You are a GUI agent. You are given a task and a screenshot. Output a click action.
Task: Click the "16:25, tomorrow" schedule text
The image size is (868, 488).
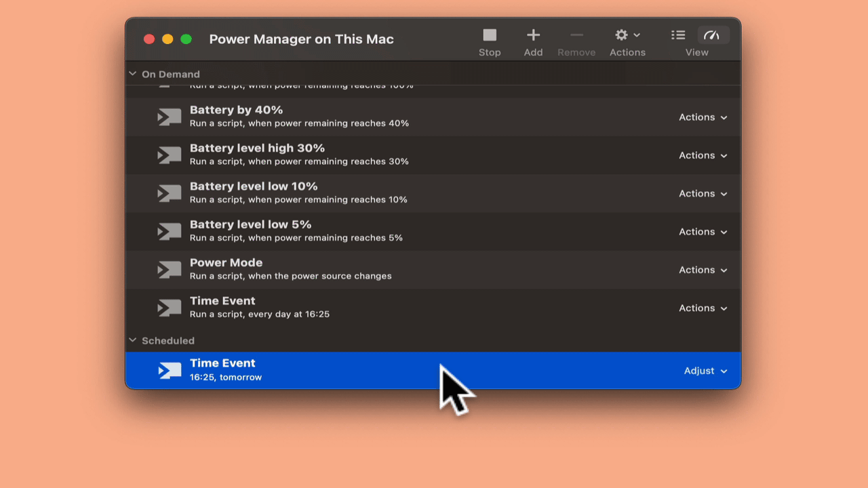[x=226, y=377]
